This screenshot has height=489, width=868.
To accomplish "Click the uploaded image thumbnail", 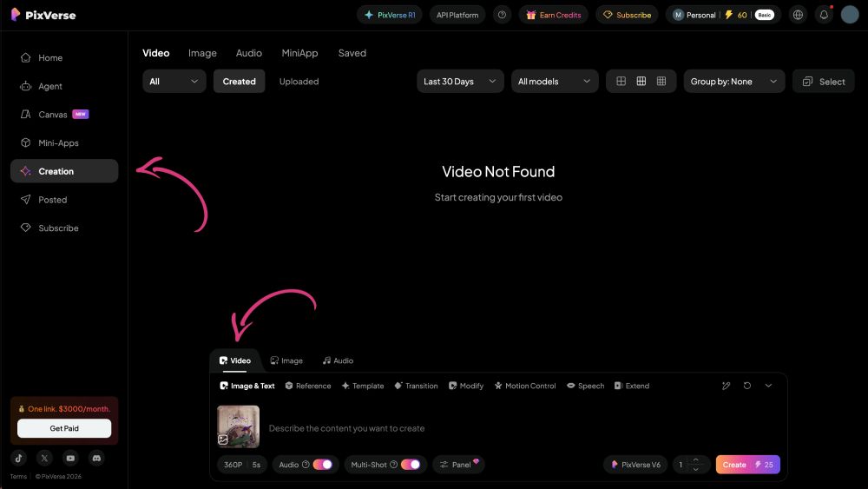I will [239, 426].
